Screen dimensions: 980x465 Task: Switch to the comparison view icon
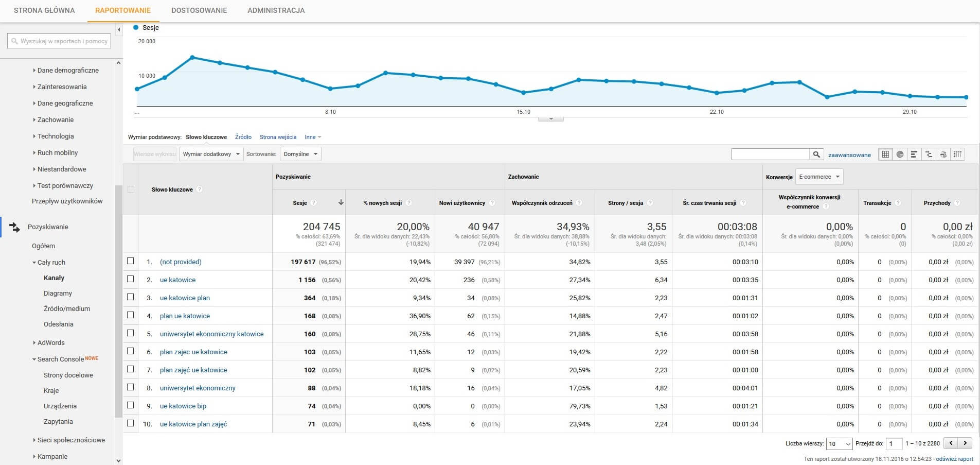pyautogui.click(x=929, y=154)
